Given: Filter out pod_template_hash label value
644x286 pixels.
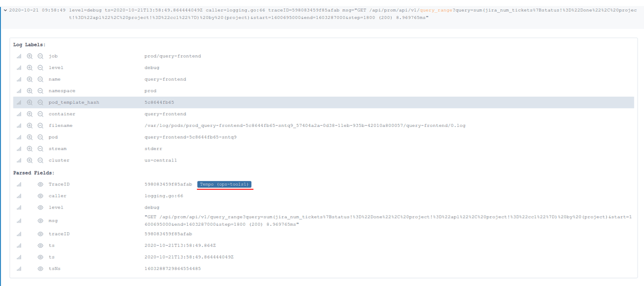Looking at the screenshot, I should [x=40, y=102].
